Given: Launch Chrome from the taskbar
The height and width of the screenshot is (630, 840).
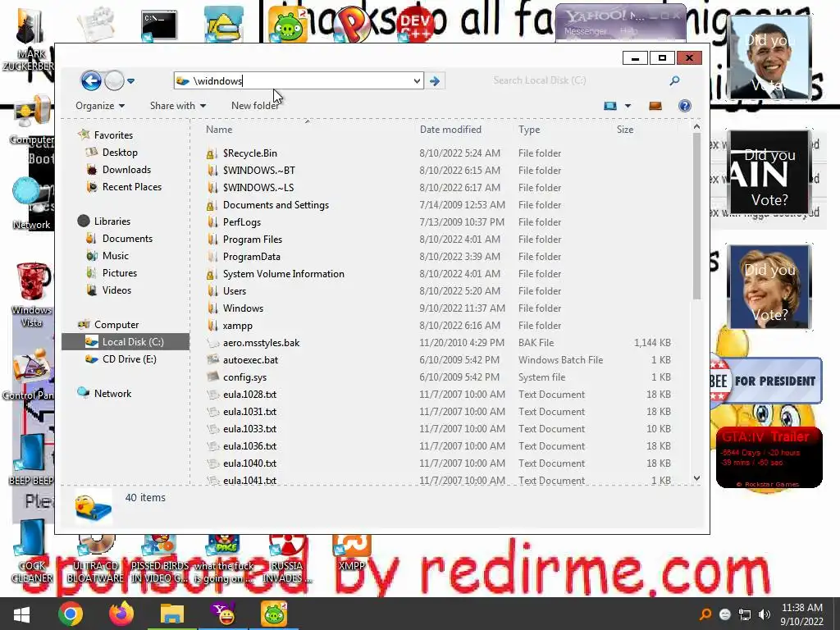Looking at the screenshot, I should tap(71, 614).
